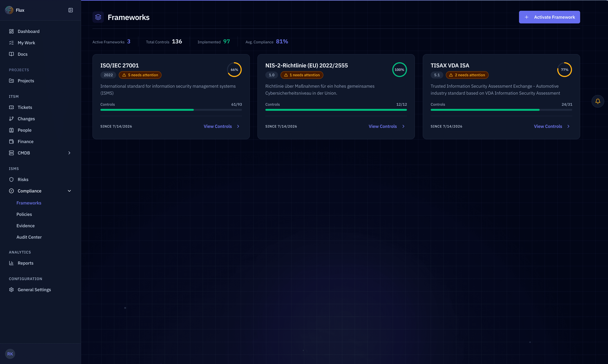Image resolution: width=608 pixels, height=364 pixels.
Task: Click the Risks shield icon
Action: click(11, 180)
